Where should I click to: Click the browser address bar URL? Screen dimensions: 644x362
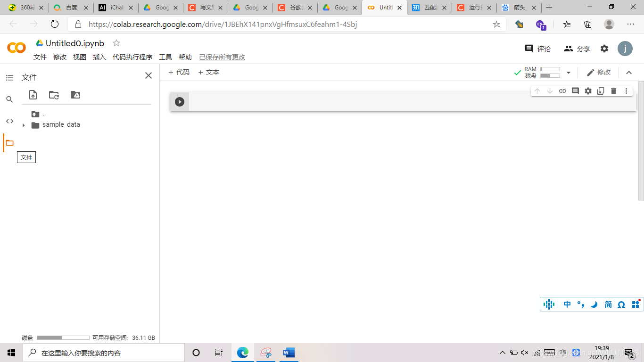223,24
